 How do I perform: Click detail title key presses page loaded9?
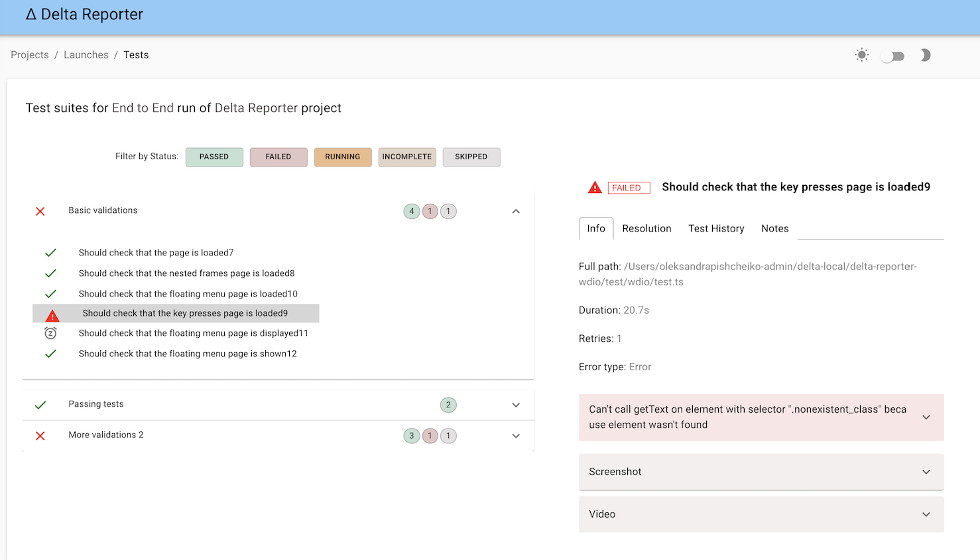(x=796, y=187)
